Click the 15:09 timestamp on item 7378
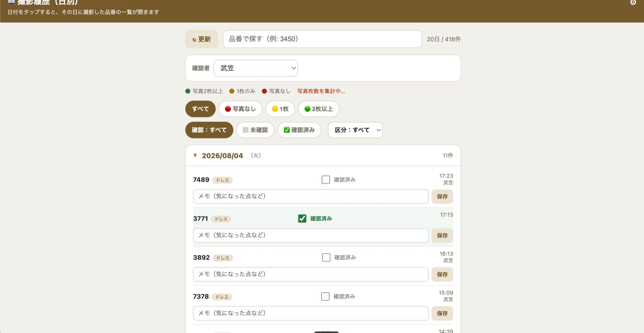 [x=446, y=293]
